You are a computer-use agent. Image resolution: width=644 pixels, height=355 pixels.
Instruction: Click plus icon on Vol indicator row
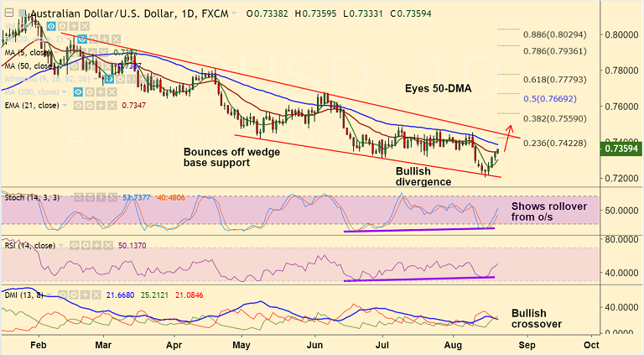pos(74,26)
